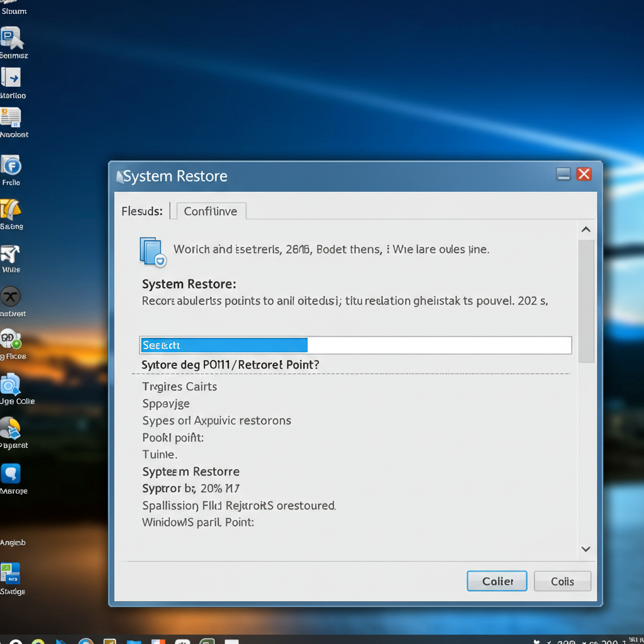Click the dialog vertical scrollbar thumb

586,301
